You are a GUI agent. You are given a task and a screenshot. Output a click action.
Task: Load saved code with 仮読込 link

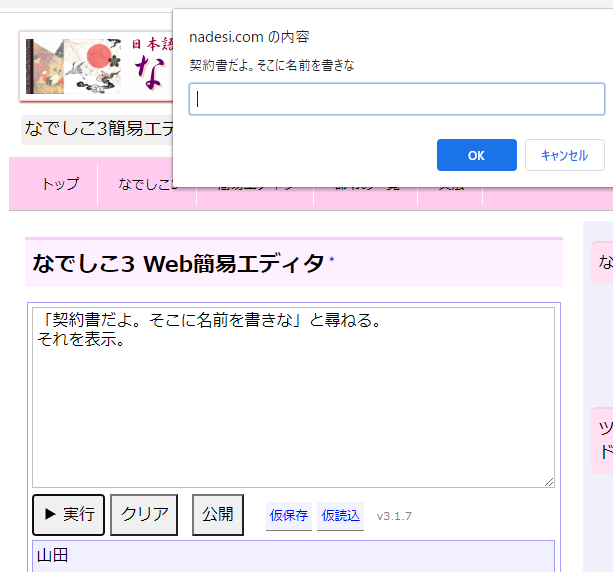click(x=340, y=516)
